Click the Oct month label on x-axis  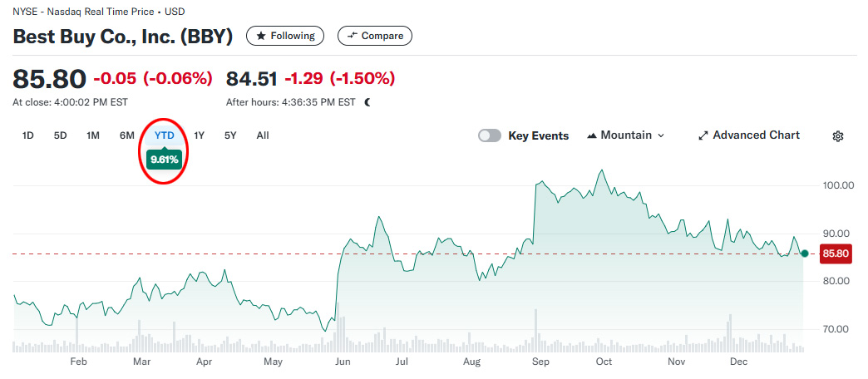pyautogui.click(x=604, y=362)
